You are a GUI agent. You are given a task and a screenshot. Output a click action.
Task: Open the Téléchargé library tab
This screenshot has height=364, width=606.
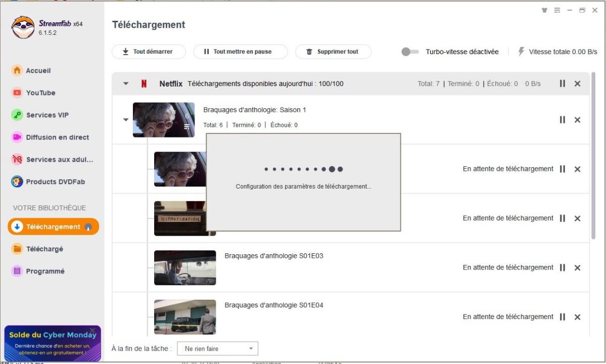44,249
